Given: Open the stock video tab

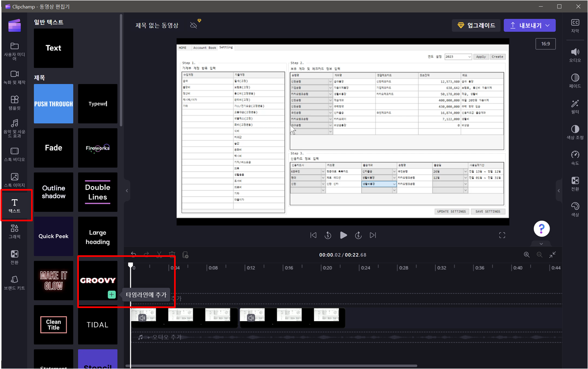Looking at the screenshot, I should (x=14, y=154).
